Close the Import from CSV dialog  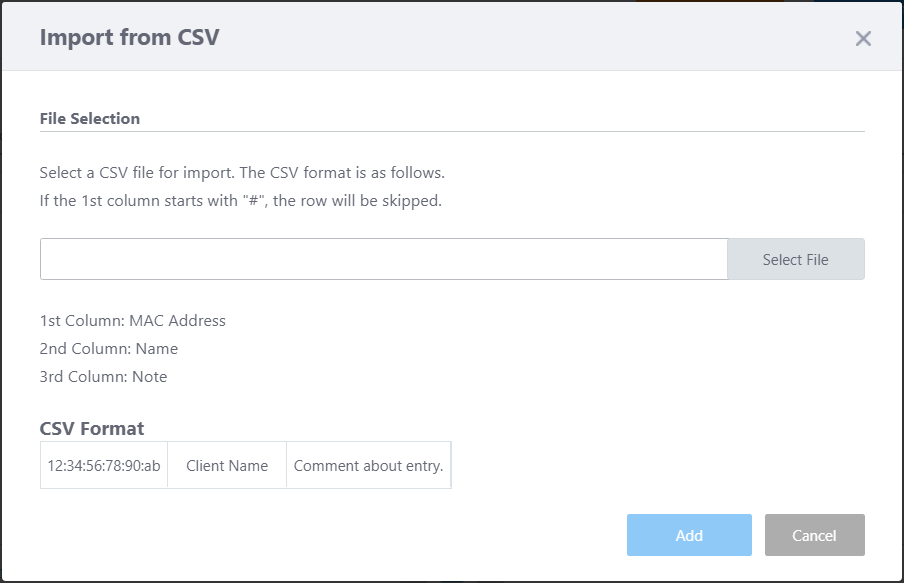[x=863, y=39]
